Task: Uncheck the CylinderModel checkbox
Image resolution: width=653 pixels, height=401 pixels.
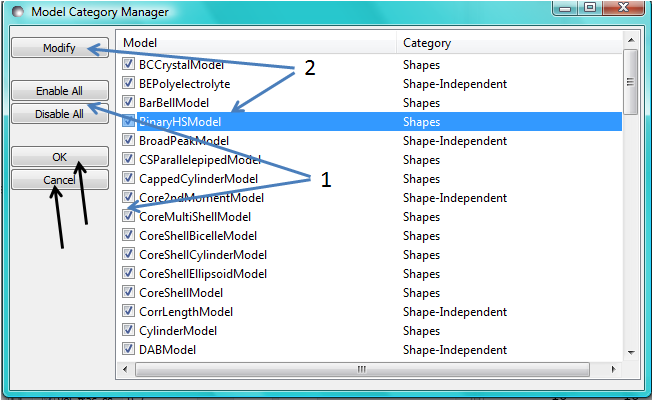Action: pyautogui.click(x=128, y=330)
